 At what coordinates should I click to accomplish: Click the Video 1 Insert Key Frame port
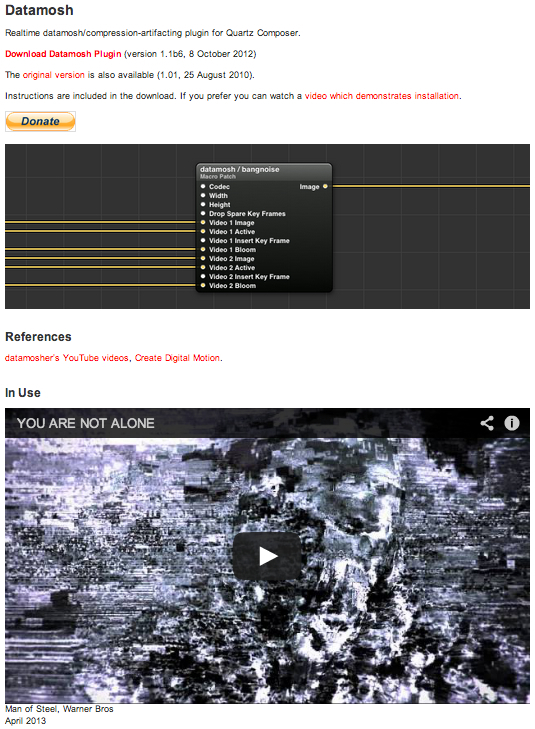[203, 241]
